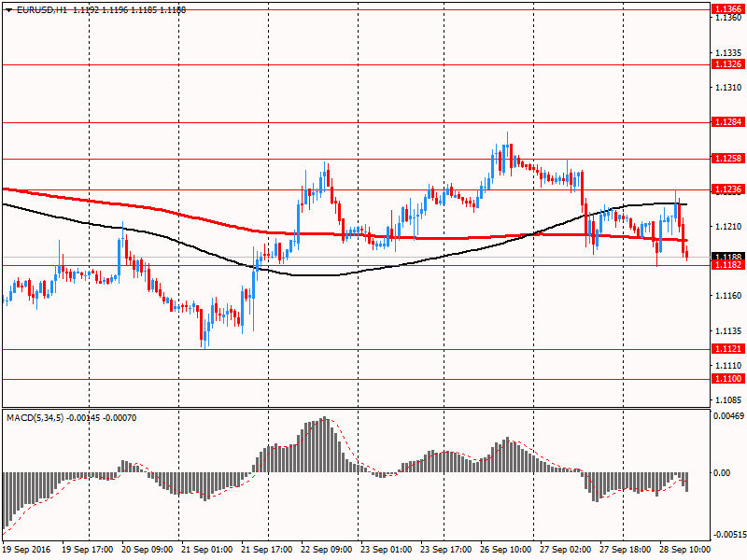The height and width of the screenshot is (560, 747).
Task: Click the 1.1210 price scale value
Action: [x=728, y=227]
